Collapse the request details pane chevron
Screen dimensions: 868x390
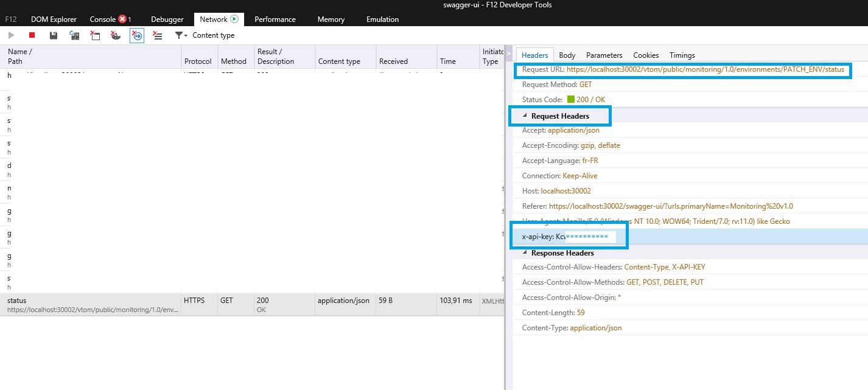(509, 54)
